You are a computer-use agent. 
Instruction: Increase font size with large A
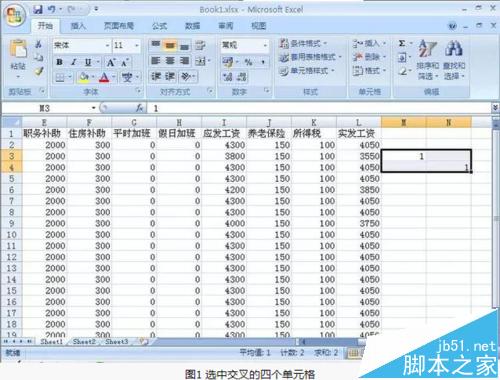coord(111,62)
